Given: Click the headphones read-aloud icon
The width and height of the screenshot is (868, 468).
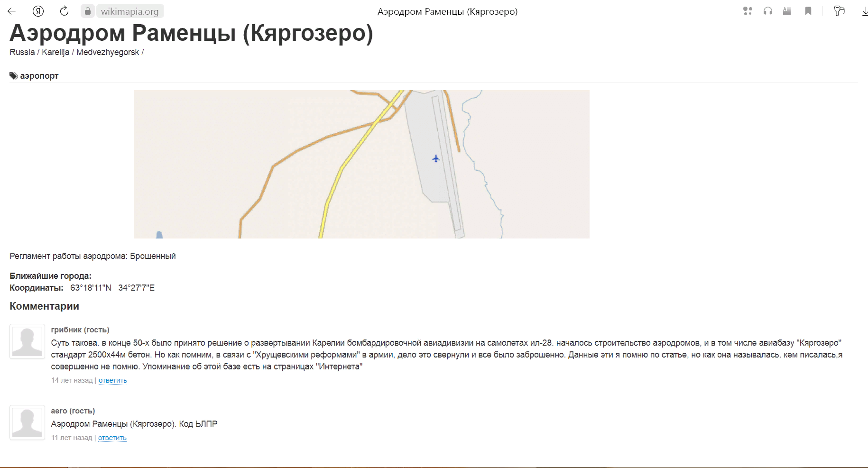Looking at the screenshot, I should (x=767, y=11).
